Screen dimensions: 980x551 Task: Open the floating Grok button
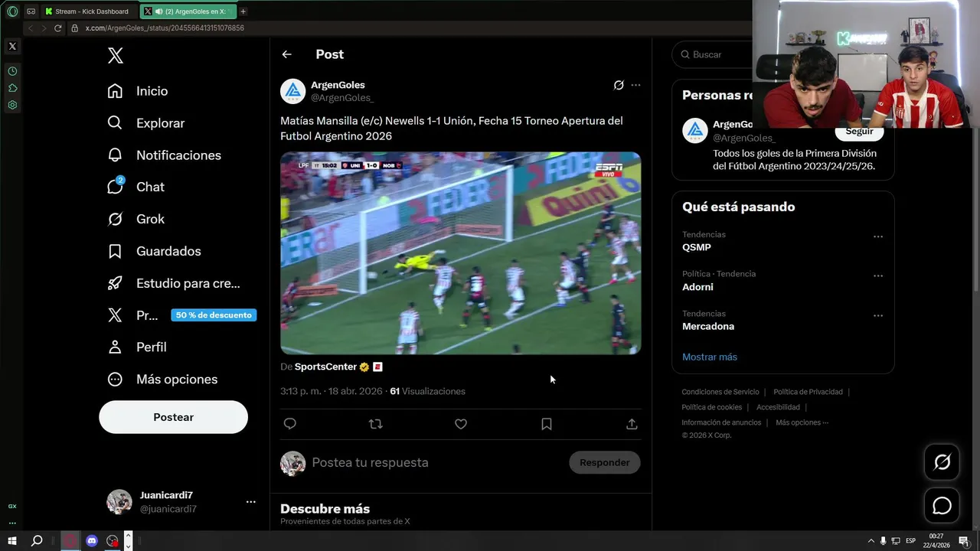point(942,462)
